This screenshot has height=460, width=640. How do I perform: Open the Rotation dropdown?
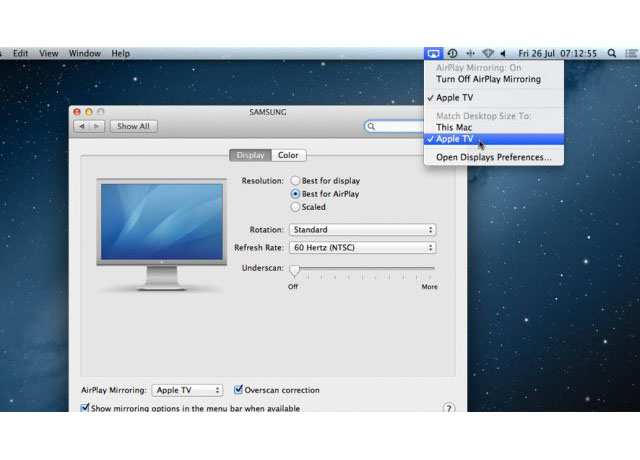(363, 230)
